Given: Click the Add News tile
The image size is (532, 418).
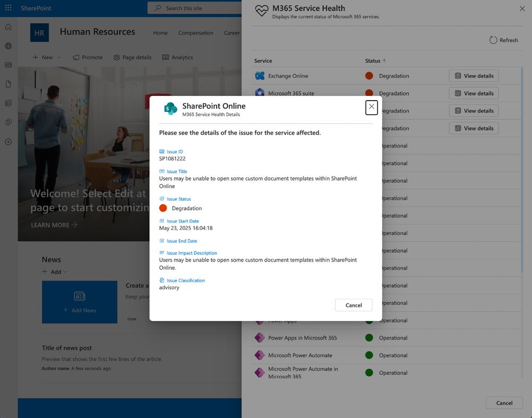Looking at the screenshot, I should click(80, 302).
